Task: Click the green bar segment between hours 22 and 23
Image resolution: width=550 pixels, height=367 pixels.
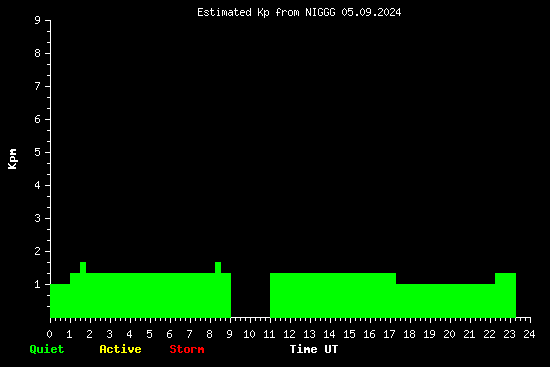Action: tap(505, 295)
